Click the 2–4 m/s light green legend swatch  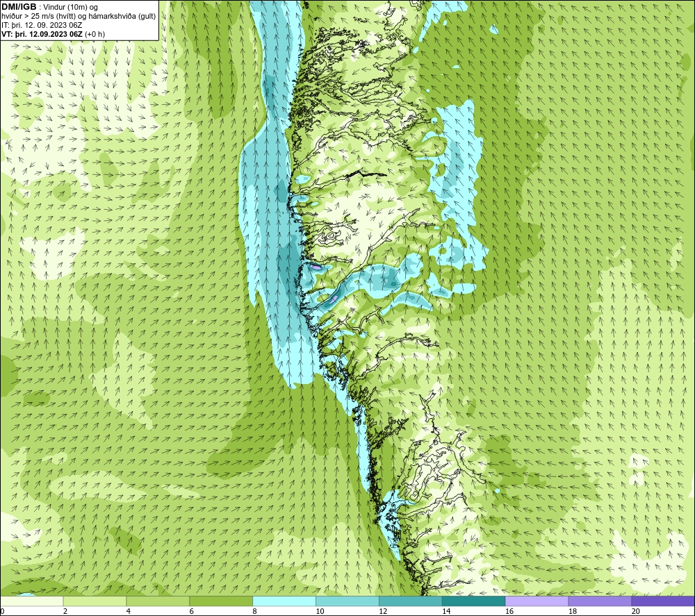(95, 601)
